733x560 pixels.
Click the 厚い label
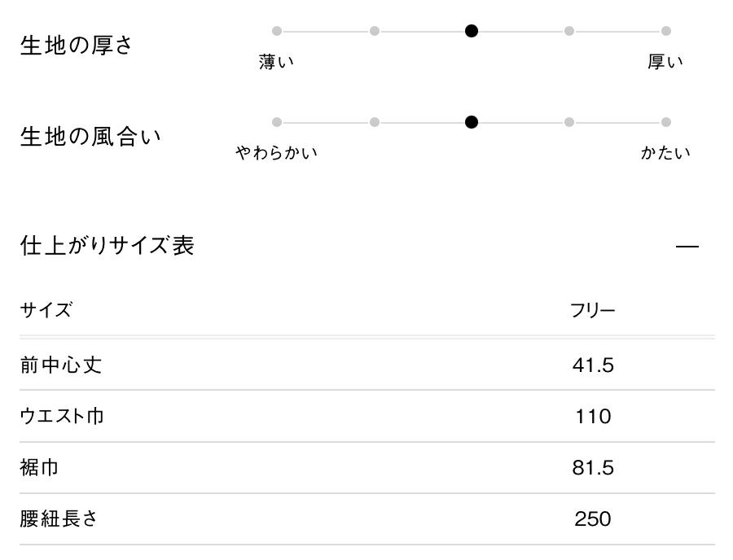click(665, 62)
